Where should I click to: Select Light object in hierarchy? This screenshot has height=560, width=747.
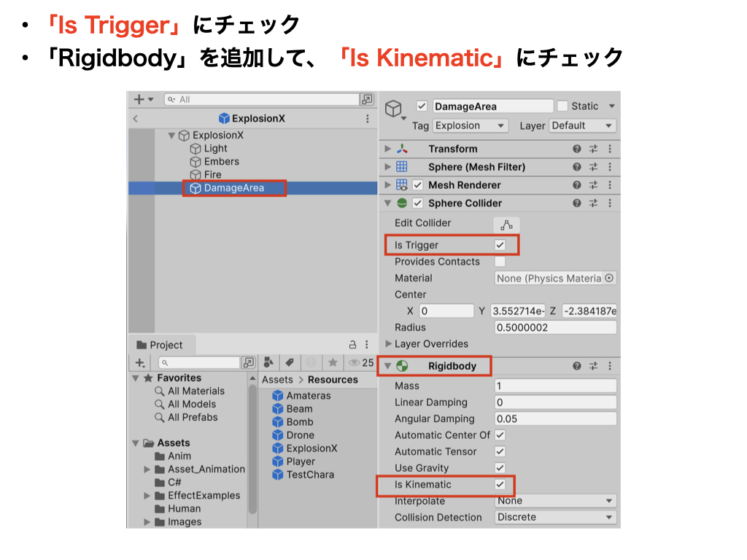(x=215, y=149)
